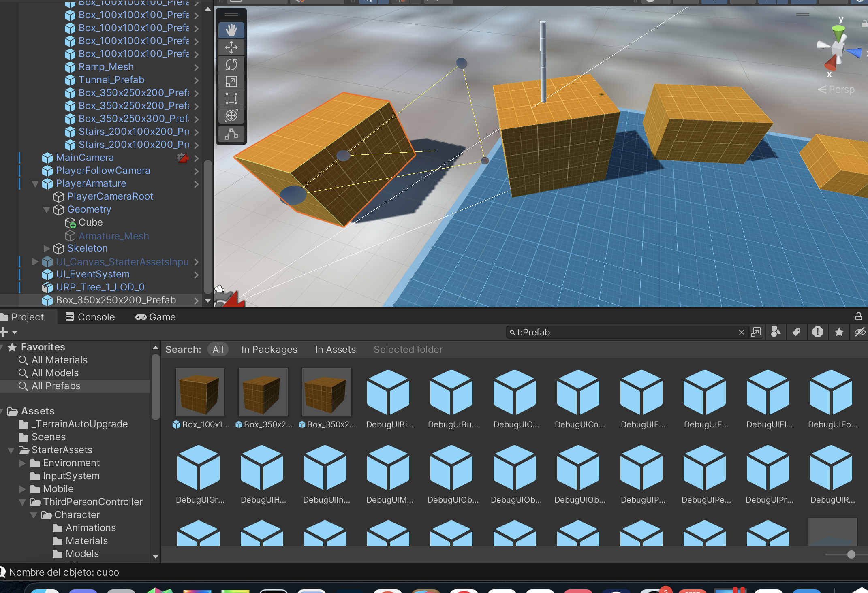Open the custom editor tools button
Screen dimensions: 868x593
pos(231,134)
